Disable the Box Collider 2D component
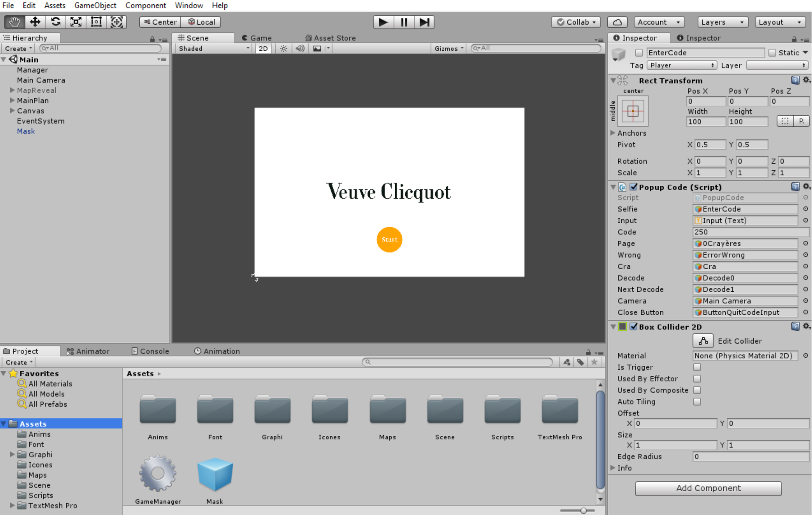 point(634,326)
